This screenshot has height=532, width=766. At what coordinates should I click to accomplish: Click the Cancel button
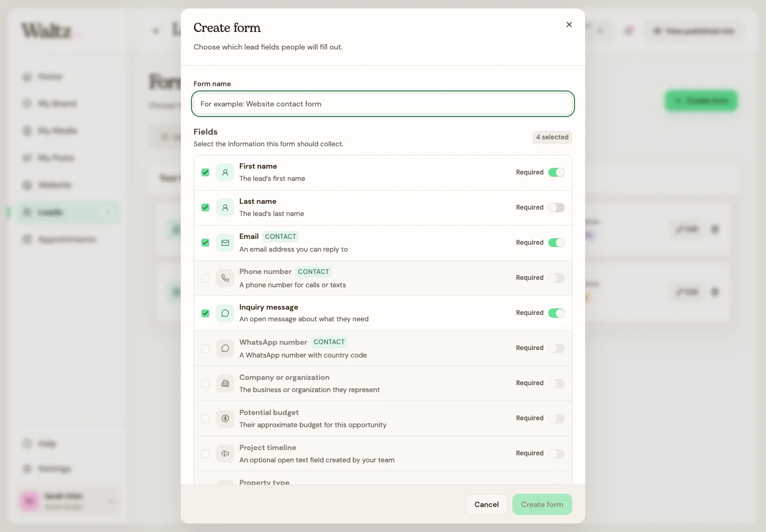[487, 504]
